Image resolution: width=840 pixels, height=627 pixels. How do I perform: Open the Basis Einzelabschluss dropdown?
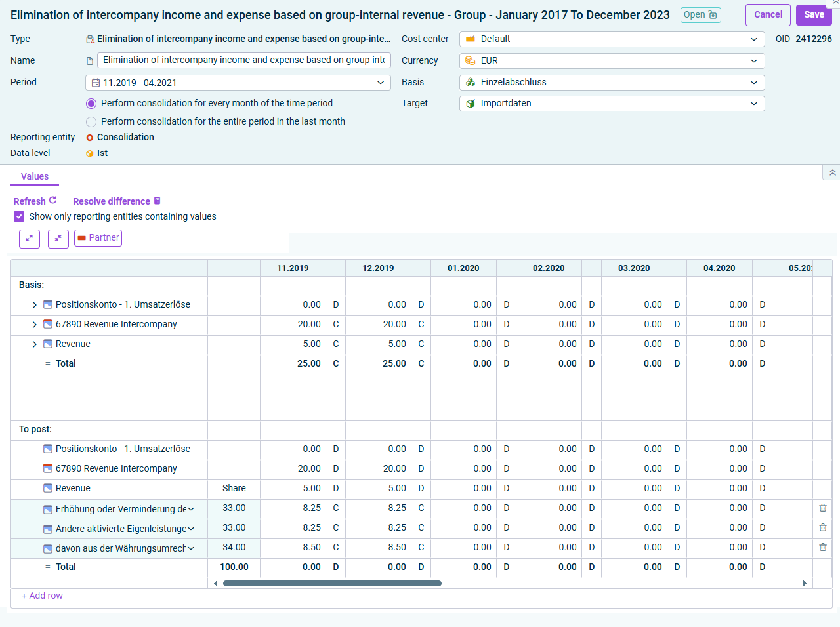tap(612, 83)
